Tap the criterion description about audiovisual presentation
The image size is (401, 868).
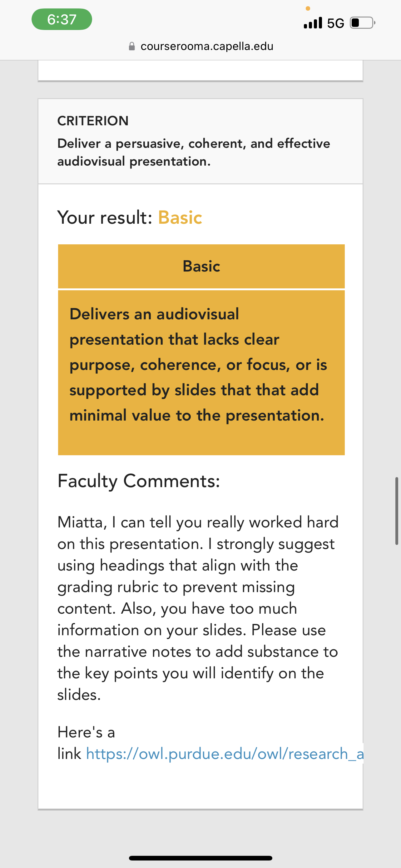click(x=194, y=152)
